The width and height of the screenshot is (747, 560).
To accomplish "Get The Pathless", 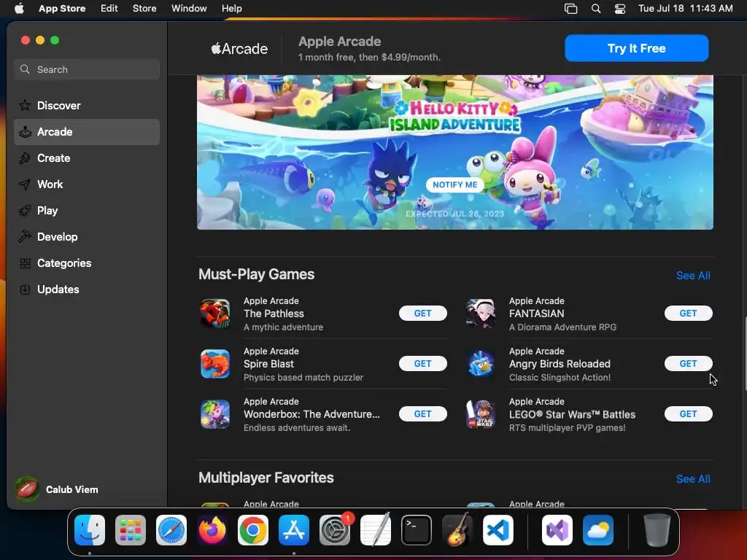I will 422,314.
